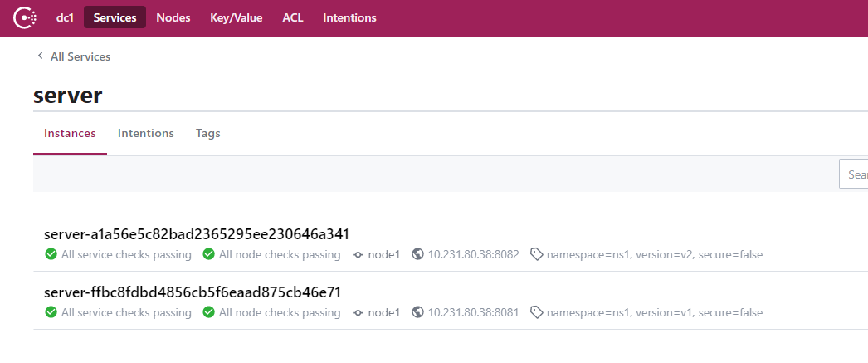Switch to the Tags tab
Viewport: 868px width, 363px height.
(x=208, y=133)
